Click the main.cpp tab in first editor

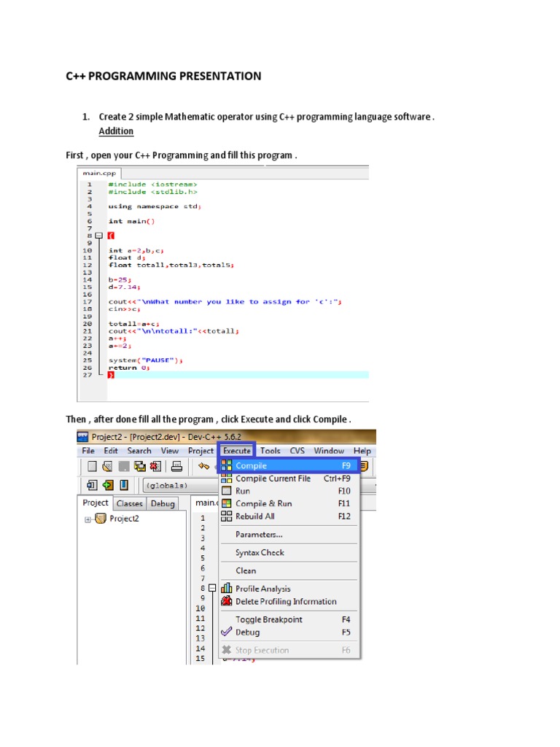99,173
